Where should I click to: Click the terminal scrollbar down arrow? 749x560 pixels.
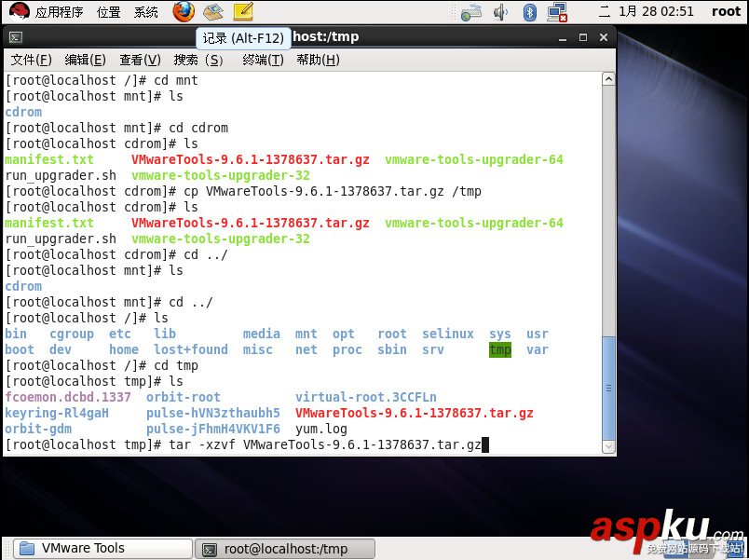608,446
